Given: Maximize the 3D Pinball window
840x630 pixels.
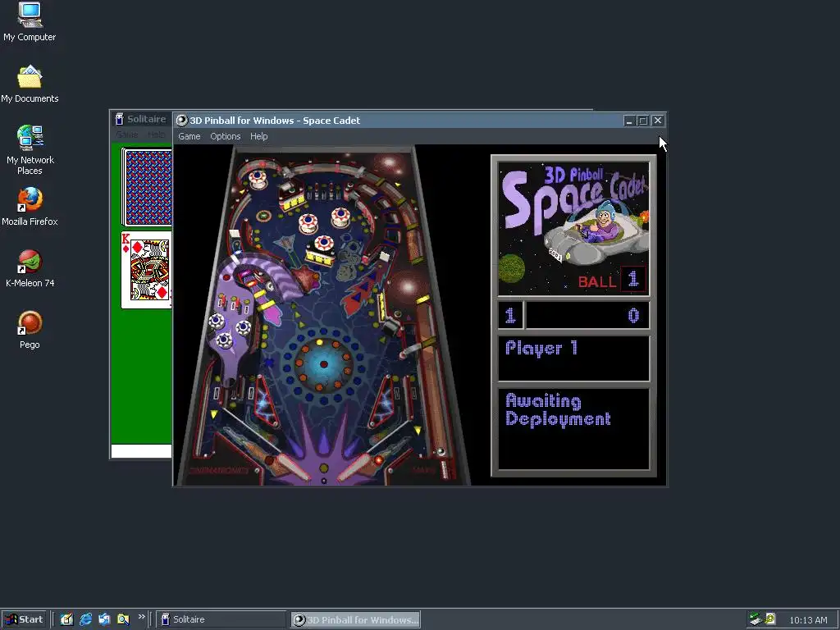Looking at the screenshot, I should [x=643, y=121].
